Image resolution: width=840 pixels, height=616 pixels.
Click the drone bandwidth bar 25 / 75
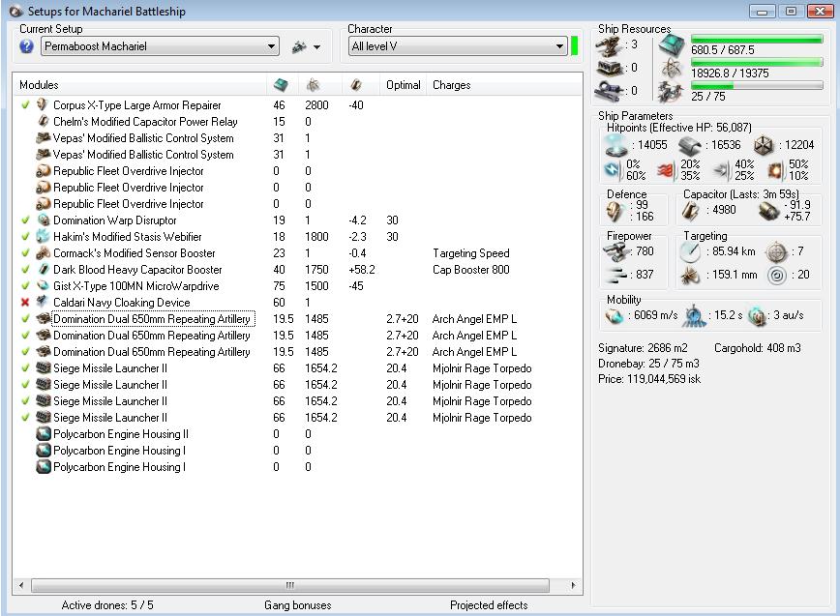[x=757, y=86]
